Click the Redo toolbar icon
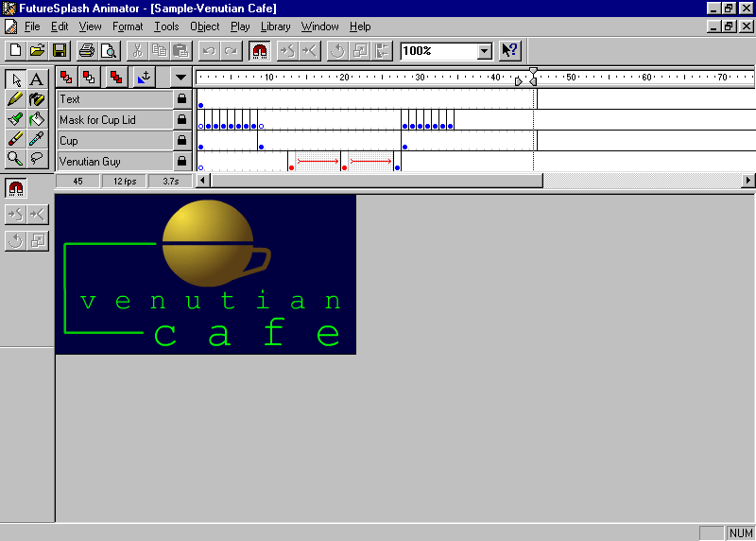Screen dimensions: 756x541 (231, 51)
